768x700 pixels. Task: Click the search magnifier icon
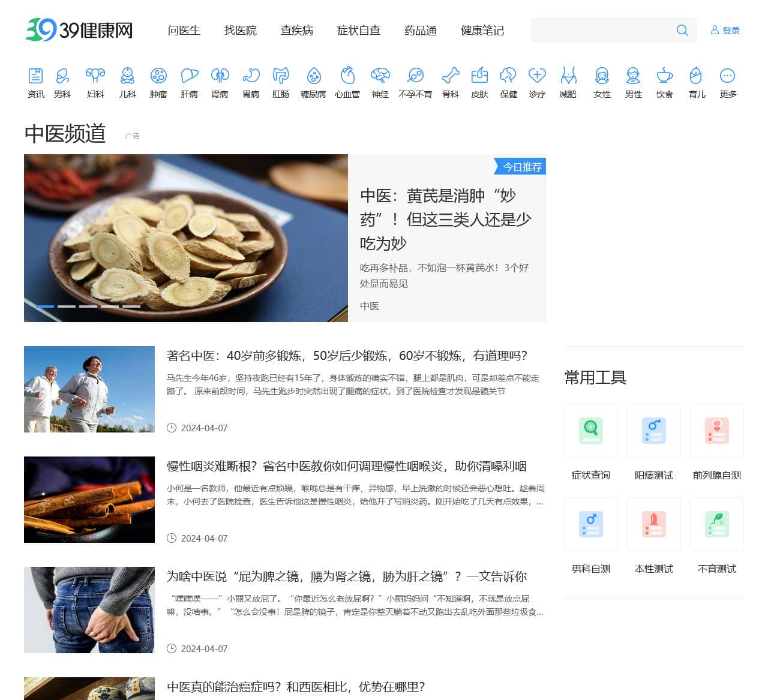(682, 30)
